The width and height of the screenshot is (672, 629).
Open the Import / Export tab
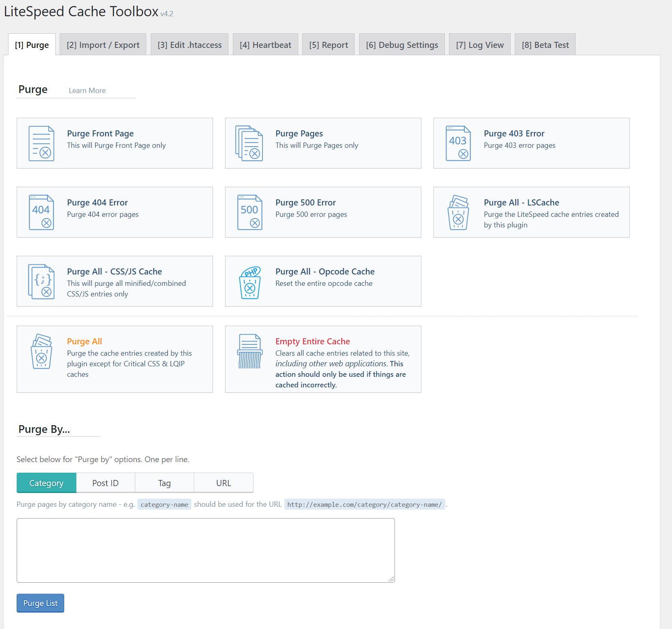pos(103,45)
